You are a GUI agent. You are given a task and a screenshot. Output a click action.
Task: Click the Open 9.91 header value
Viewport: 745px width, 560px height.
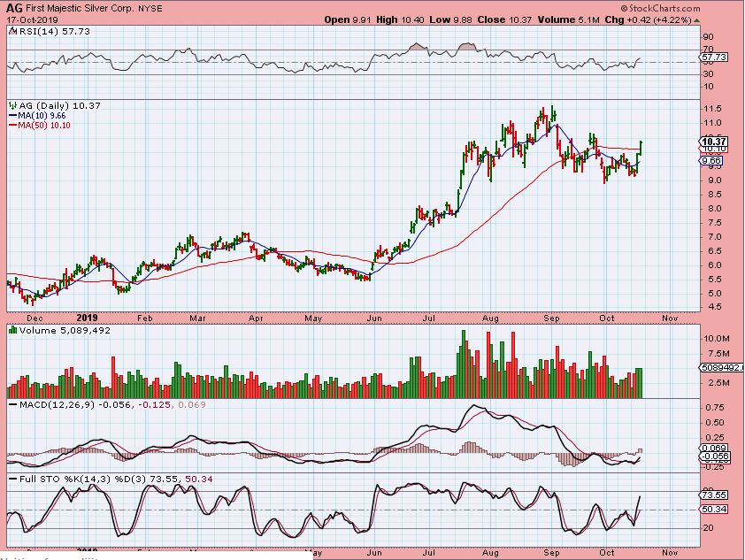(x=348, y=20)
